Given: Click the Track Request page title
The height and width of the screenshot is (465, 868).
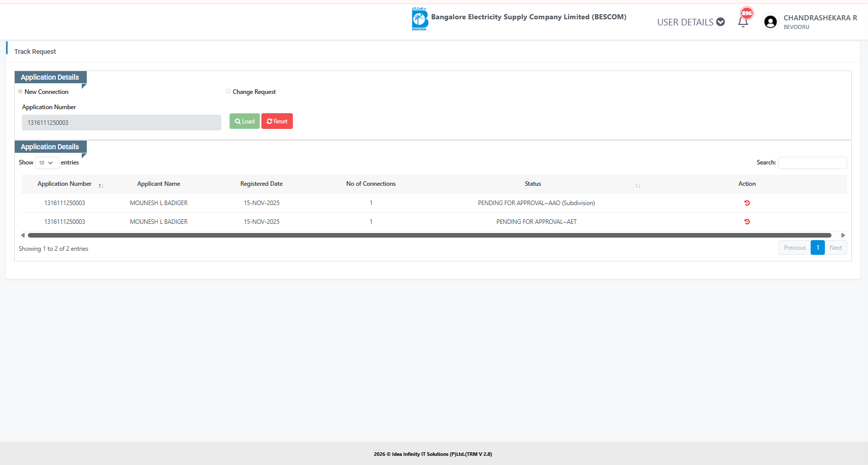Looking at the screenshot, I should click(35, 52).
